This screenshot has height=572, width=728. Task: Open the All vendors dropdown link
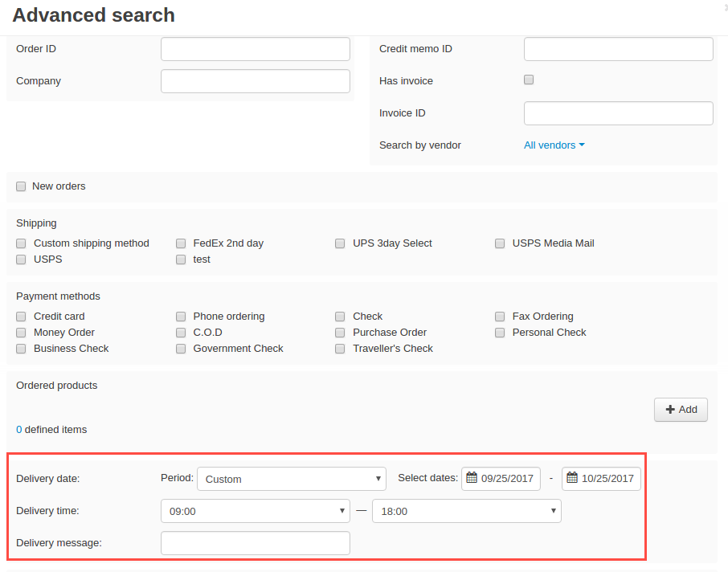tap(554, 145)
